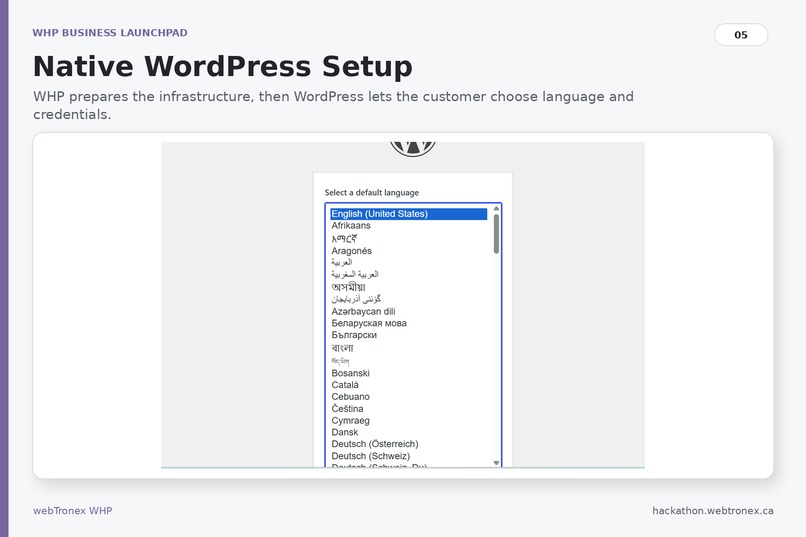
Task: Select the Tibetan entry above Bosanski
Action: (x=340, y=361)
